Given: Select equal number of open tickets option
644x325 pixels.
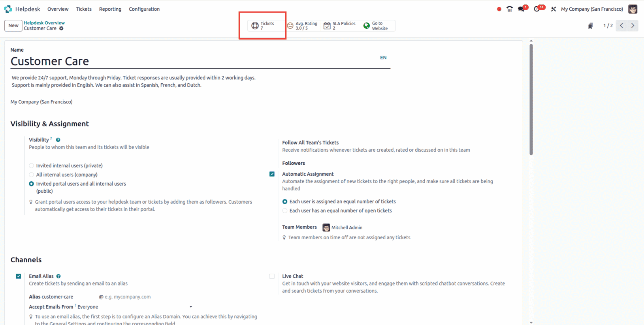Looking at the screenshot, I should [285, 211].
